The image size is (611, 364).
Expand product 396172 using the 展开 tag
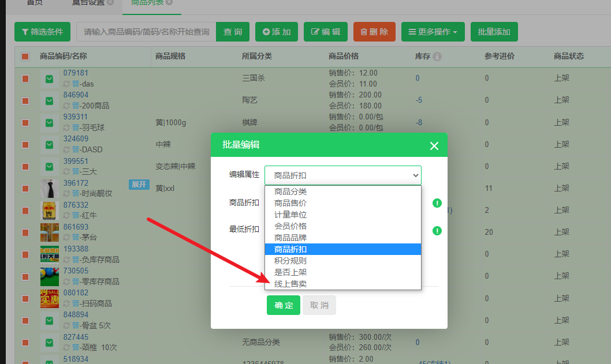(x=139, y=185)
